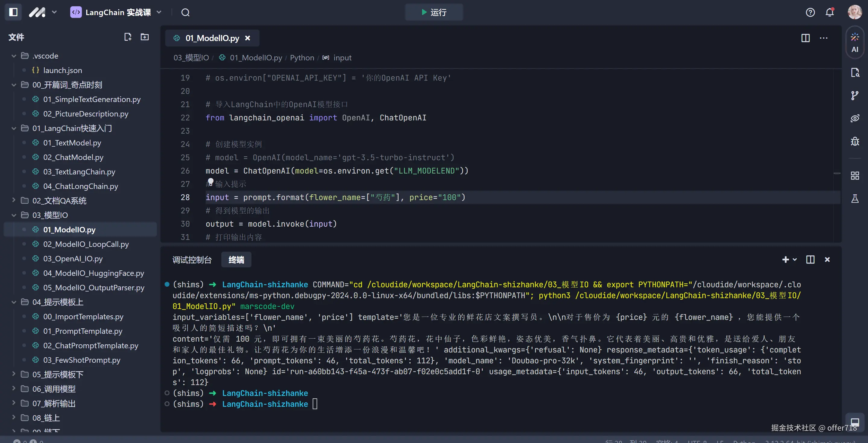Split the terminal panel
Viewport: 868px width, 443px height.
click(810, 260)
